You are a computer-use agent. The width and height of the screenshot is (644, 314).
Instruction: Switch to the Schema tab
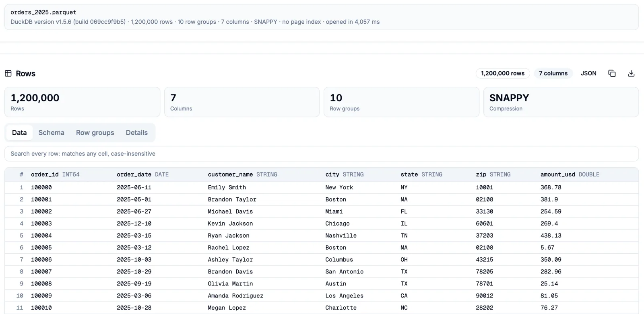coord(52,133)
